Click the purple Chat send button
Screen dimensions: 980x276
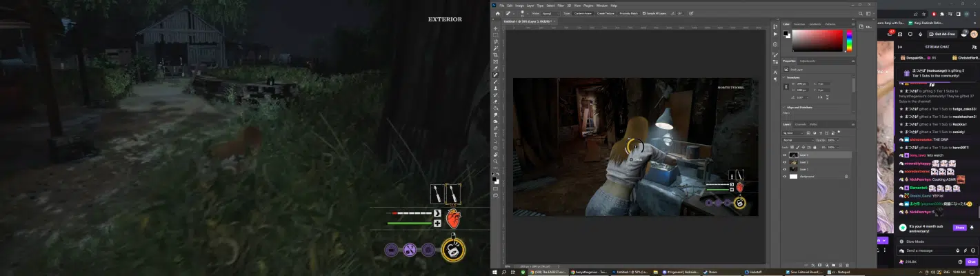971,262
